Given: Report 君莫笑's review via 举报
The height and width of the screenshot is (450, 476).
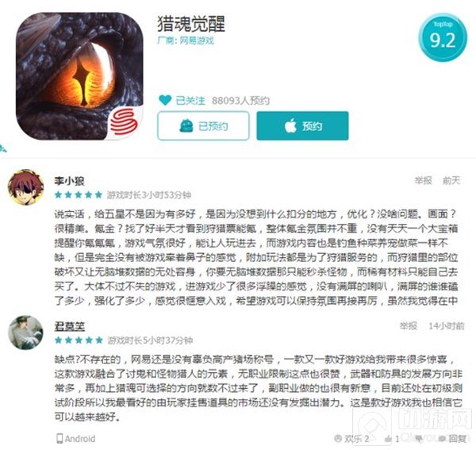Looking at the screenshot, I should click(409, 326).
